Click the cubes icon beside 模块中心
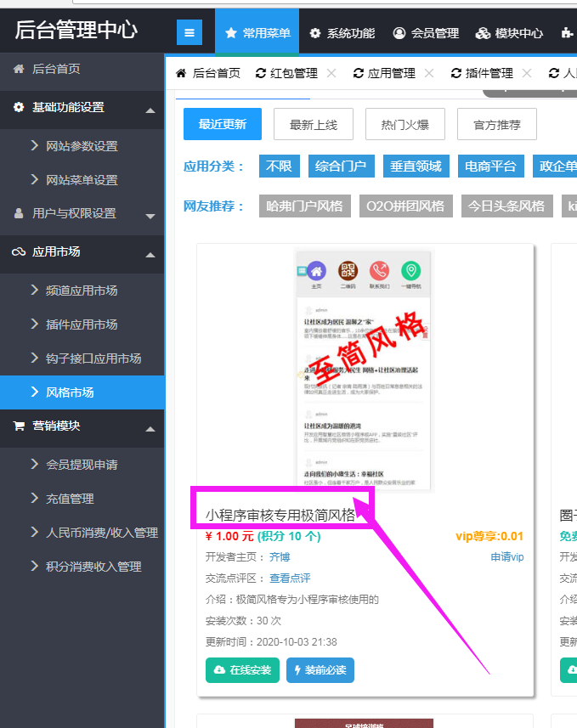The height and width of the screenshot is (728, 577). click(483, 33)
